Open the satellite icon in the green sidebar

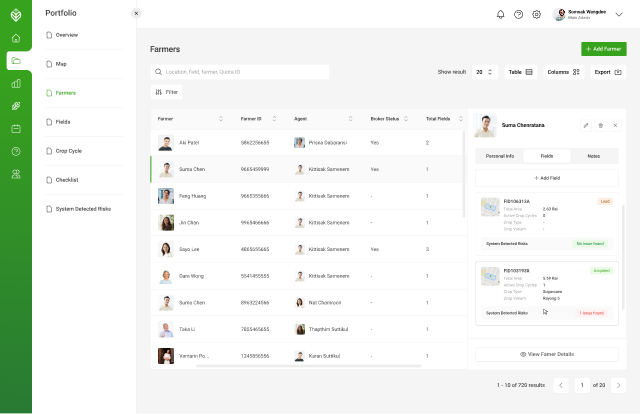(16, 106)
